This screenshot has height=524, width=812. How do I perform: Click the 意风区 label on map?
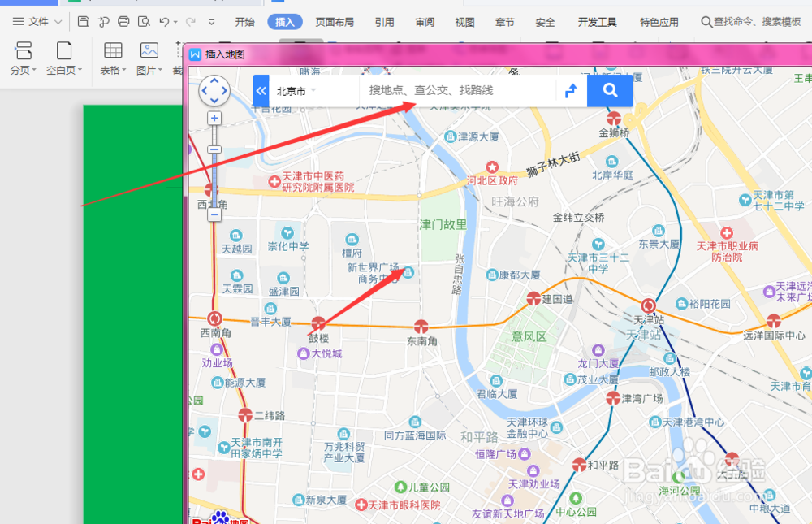coord(529,337)
